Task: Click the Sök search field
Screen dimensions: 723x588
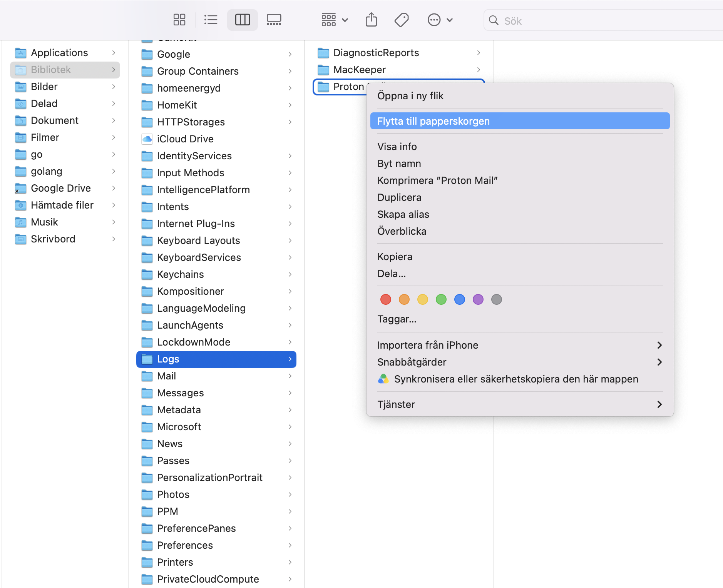Action: coord(603,20)
